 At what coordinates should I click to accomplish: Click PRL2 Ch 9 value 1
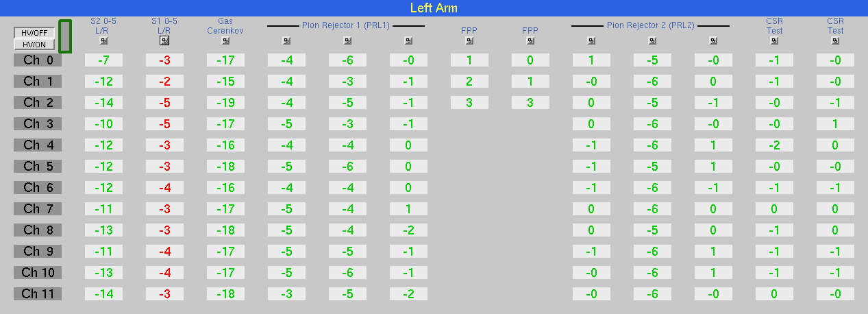(713, 252)
